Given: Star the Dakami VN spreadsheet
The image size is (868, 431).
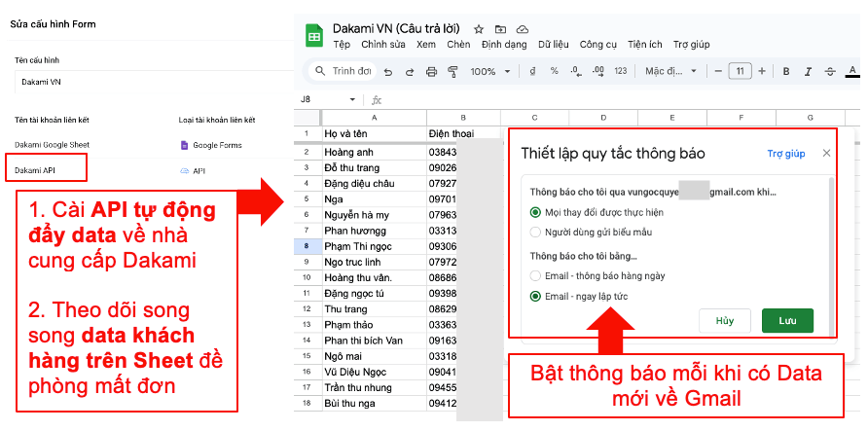Looking at the screenshot, I should pyautogui.click(x=479, y=29).
